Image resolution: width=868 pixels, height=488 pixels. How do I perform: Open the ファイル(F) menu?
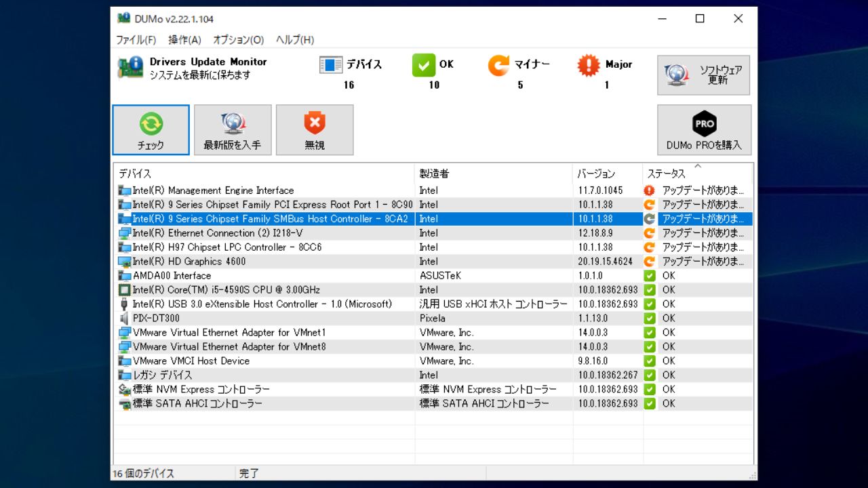click(x=136, y=40)
